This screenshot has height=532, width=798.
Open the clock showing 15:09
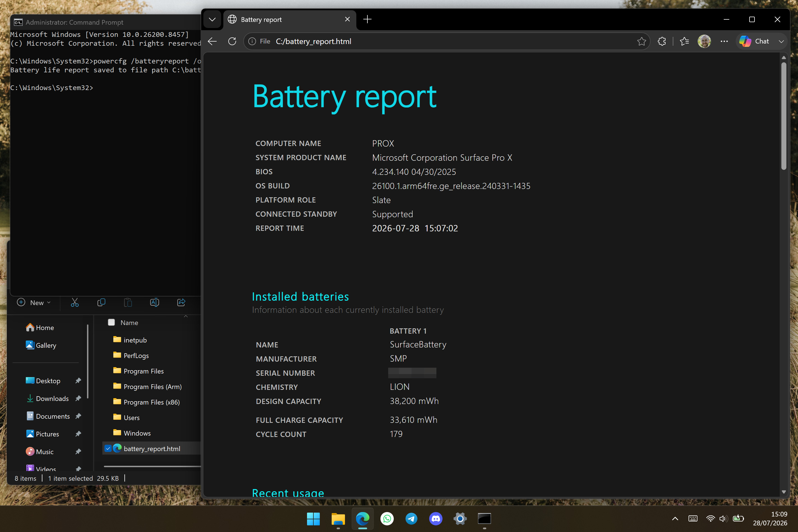point(770,519)
